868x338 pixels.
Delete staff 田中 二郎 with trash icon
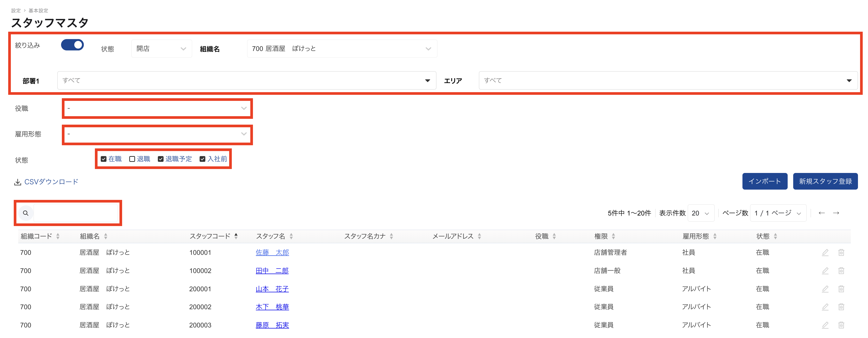pos(841,271)
